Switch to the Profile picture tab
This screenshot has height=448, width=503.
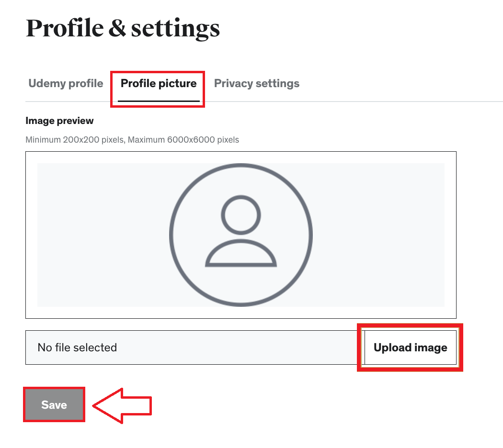pyautogui.click(x=158, y=83)
